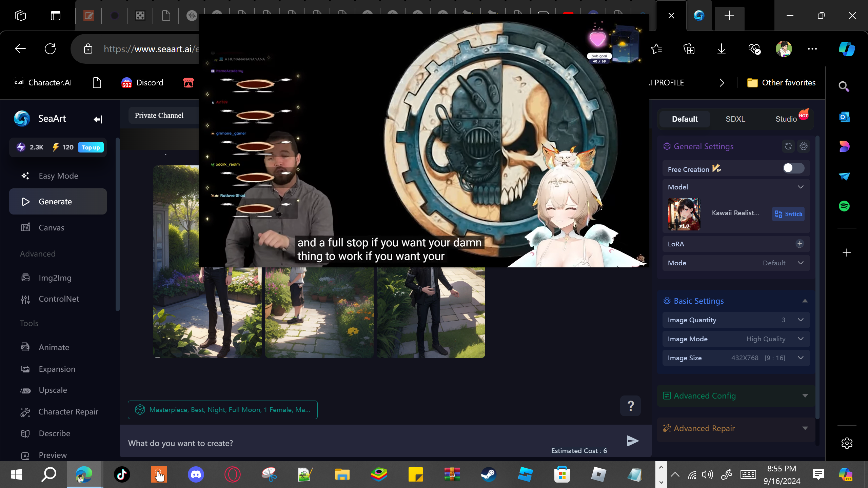Open Steam from the taskbar
The height and width of the screenshot is (488, 868).
(489, 474)
